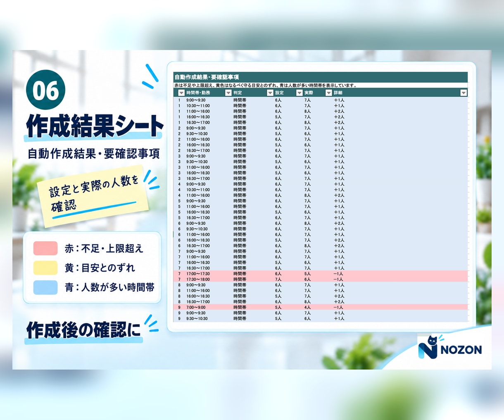Select the blue 人数が多い時間帯 legend swatch
Image resolution: width=504 pixels, height=420 pixels.
45,287
